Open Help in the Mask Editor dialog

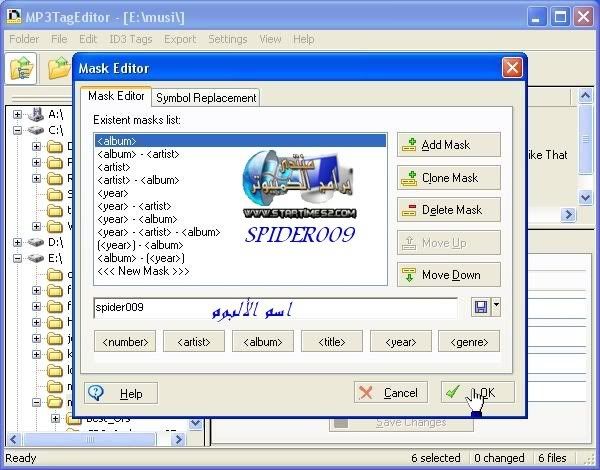click(121, 393)
